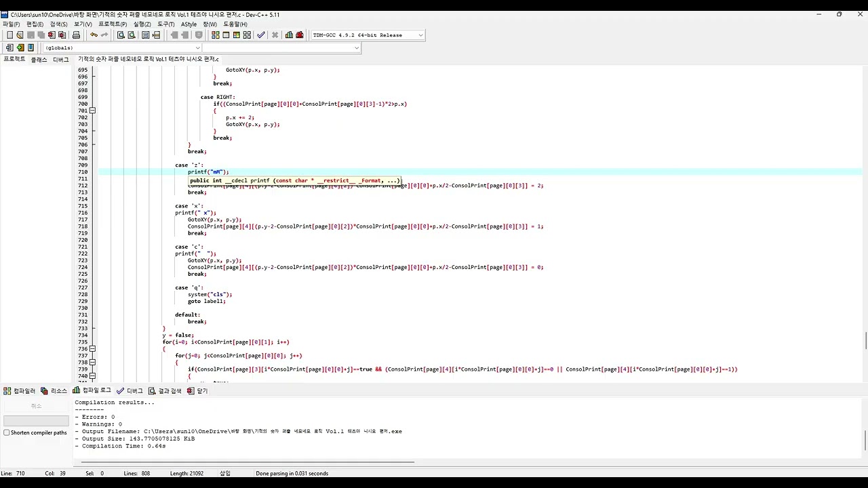Click the 삽입 insert-mode status indicator
Viewport: 868px width, 488px height.
click(225, 473)
